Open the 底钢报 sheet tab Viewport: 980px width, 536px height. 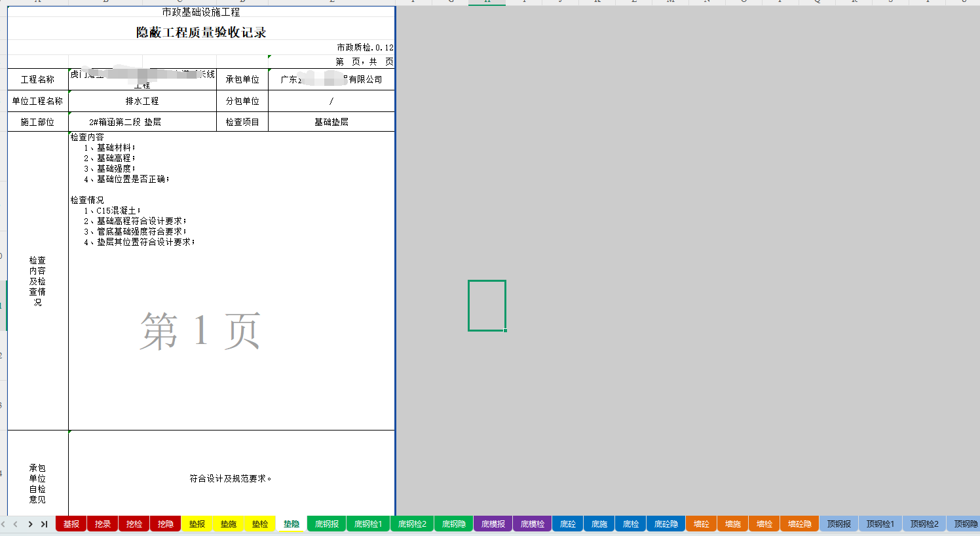(x=326, y=524)
